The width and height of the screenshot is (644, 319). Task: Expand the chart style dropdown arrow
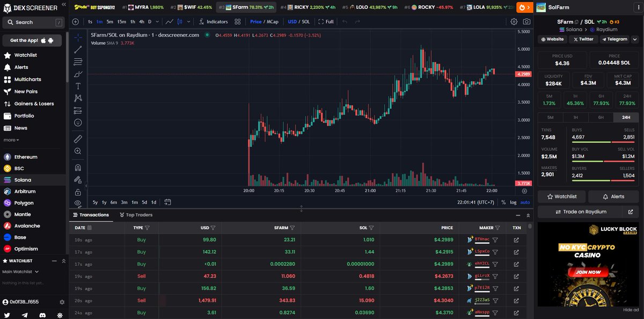click(188, 22)
